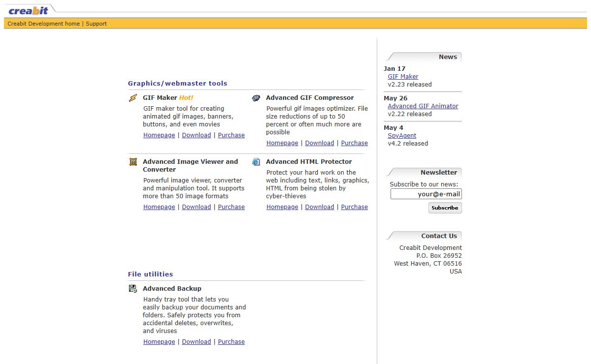Click the v2.22 released text
This screenshot has width=591, height=364.
(x=410, y=114)
